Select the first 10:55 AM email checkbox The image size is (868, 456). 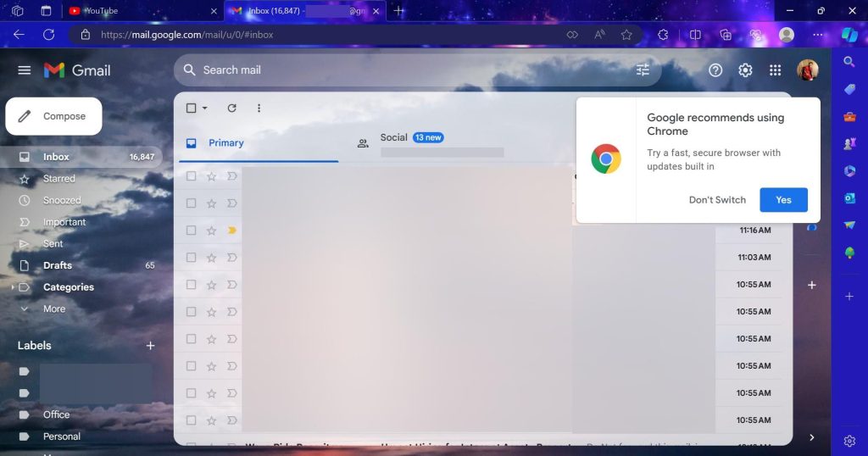(x=191, y=285)
